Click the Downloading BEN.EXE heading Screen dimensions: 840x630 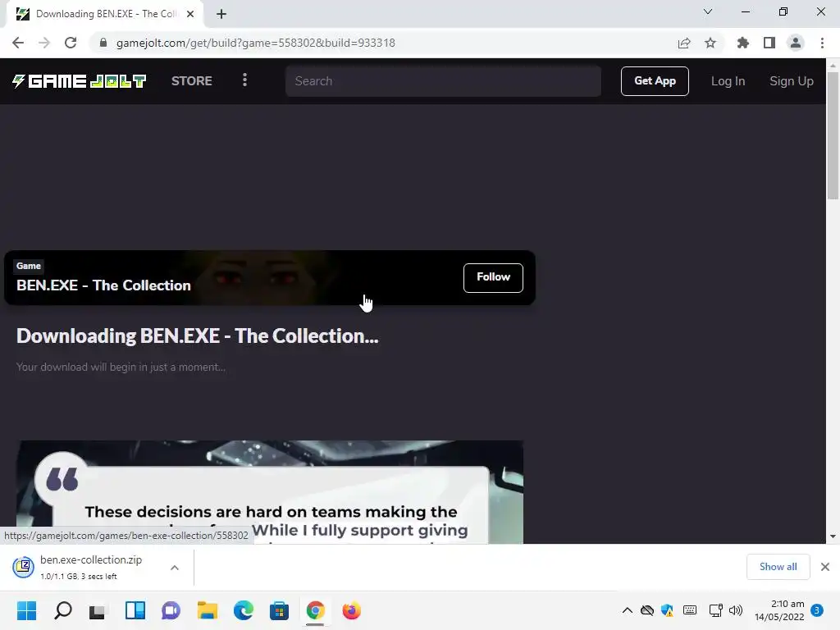tap(197, 336)
